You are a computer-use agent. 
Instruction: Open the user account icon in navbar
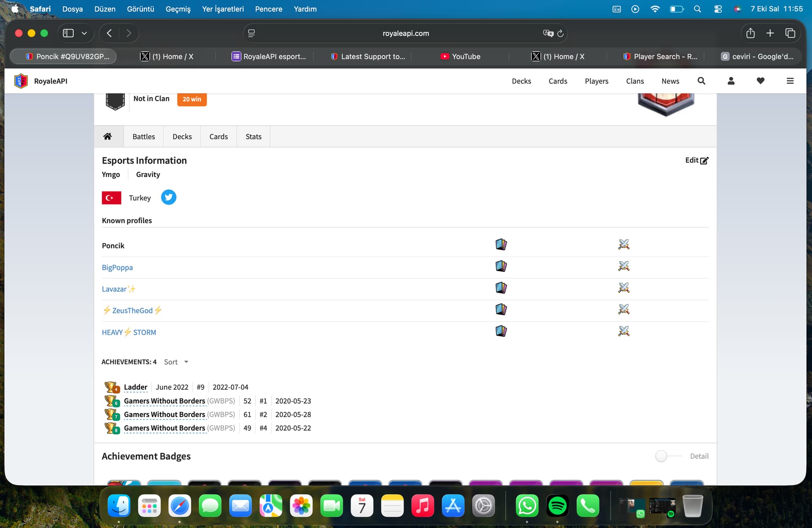[x=731, y=81]
